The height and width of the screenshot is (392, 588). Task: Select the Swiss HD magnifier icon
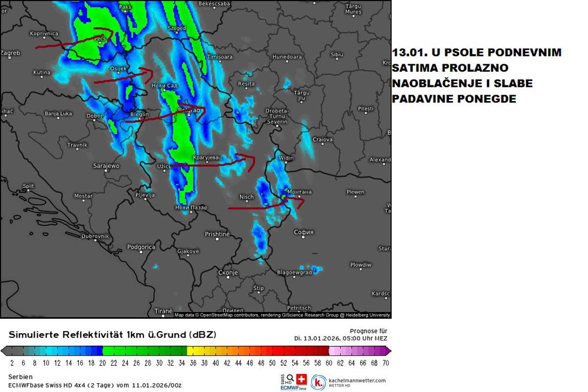[x=289, y=379]
